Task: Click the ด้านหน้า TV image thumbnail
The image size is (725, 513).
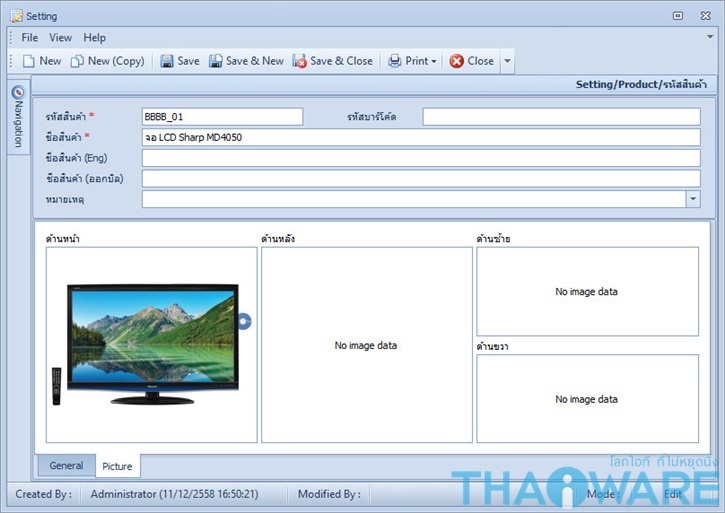Action: coord(151,345)
